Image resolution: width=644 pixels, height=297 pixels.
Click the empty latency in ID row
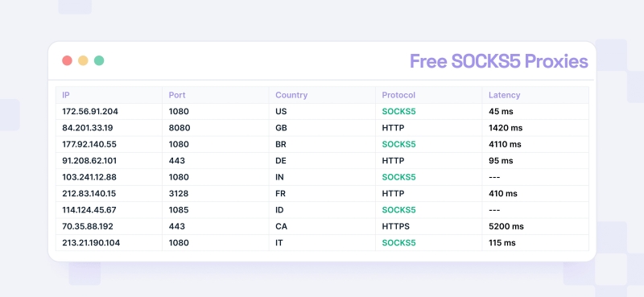click(494, 210)
